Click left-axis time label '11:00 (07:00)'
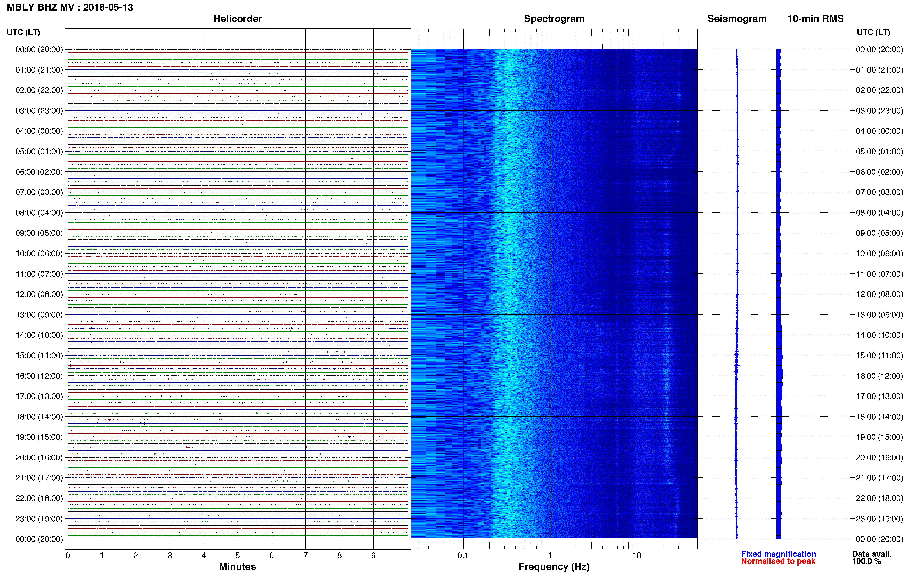Image resolution: width=924 pixels, height=578 pixels. tap(39, 274)
